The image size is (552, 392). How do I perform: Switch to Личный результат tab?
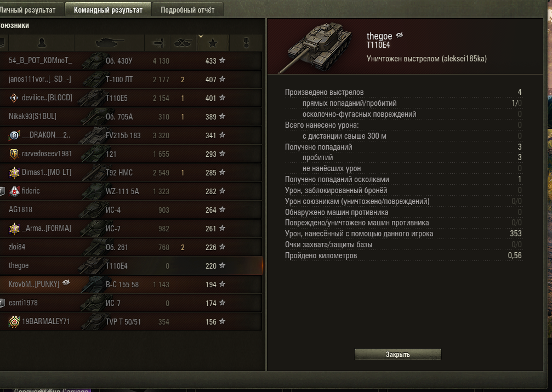point(28,10)
